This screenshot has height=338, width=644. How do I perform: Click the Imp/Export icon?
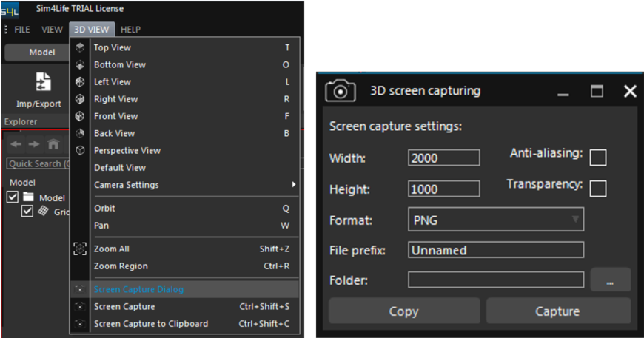[44, 81]
